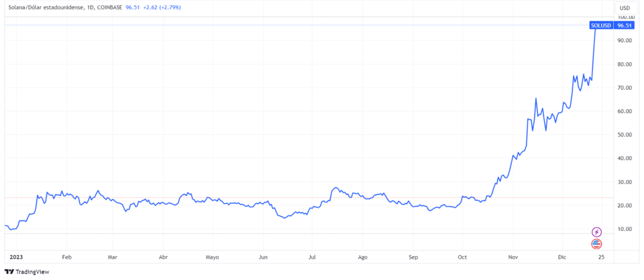644x280 pixels.
Task: Click the 25 date label on time axis
Action: [x=601, y=257]
